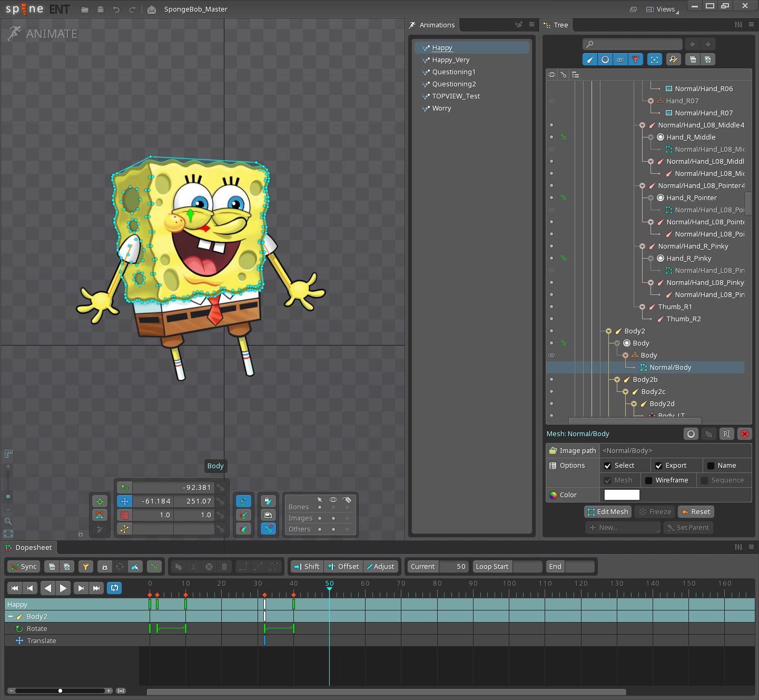Play the animation forward
Image resolution: width=759 pixels, height=700 pixels.
[63, 588]
